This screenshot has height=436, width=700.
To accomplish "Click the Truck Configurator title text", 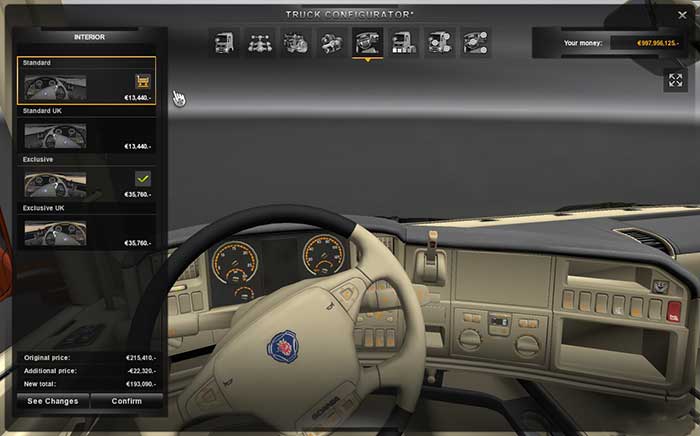I will (350, 15).
